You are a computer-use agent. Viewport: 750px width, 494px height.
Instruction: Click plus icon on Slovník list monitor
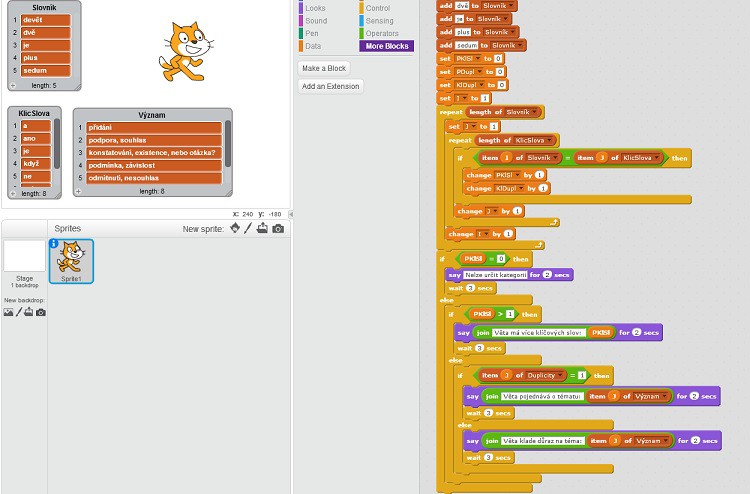tap(12, 85)
